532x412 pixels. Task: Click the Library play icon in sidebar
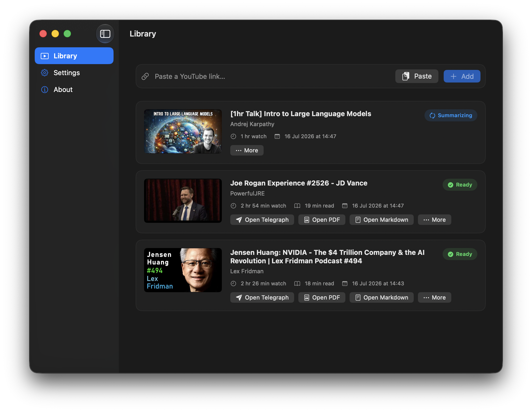(x=45, y=56)
